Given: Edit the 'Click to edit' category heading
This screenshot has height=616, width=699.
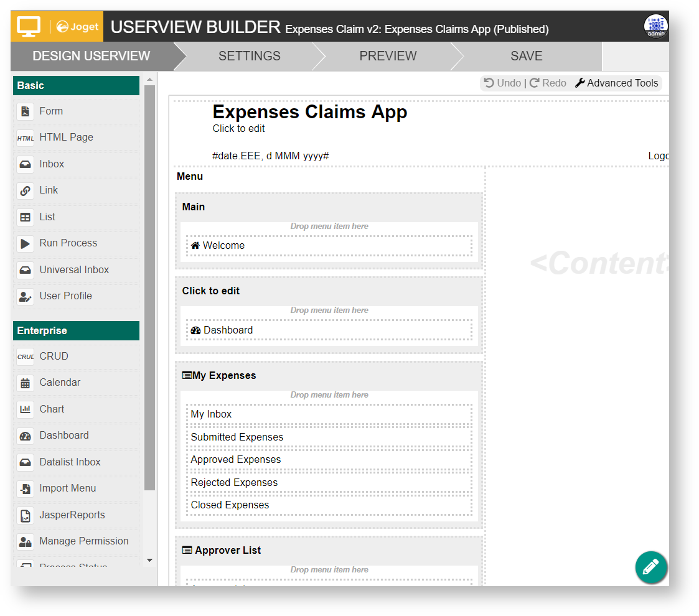Looking at the screenshot, I should click(x=211, y=291).
